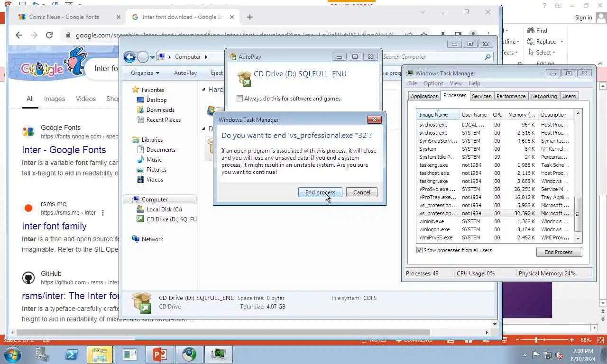Open Organize dropdown in Explorer

[x=145, y=73]
